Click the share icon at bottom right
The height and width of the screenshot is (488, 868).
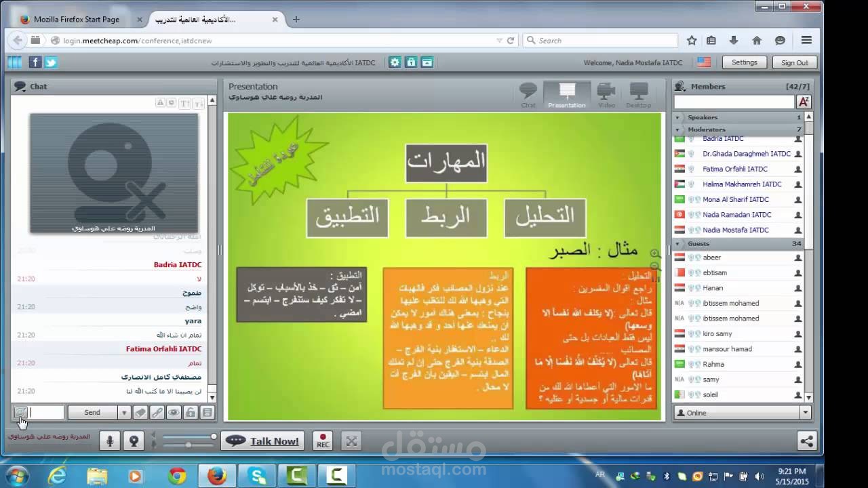[807, 441]
